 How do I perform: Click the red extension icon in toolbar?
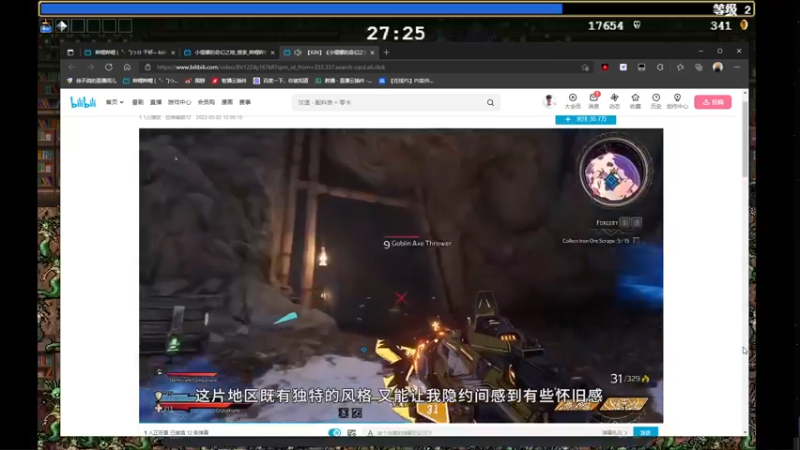tap(605, 67)
